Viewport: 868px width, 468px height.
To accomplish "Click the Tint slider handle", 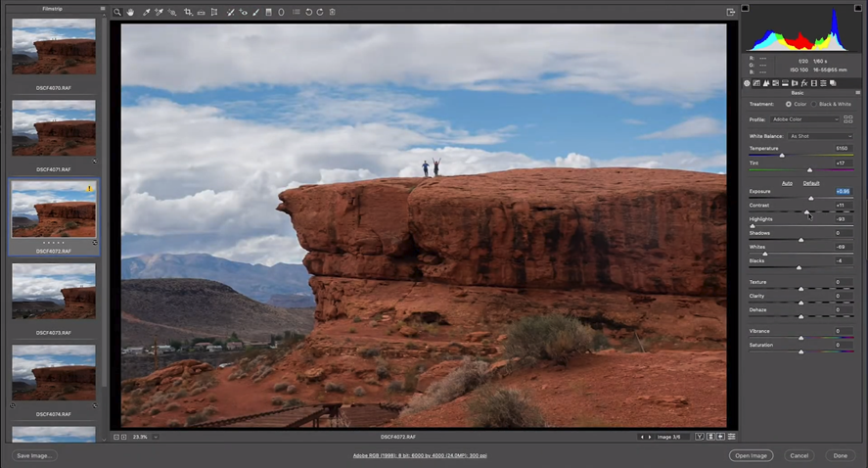I will pyautogui.click(x=810, y=170).
